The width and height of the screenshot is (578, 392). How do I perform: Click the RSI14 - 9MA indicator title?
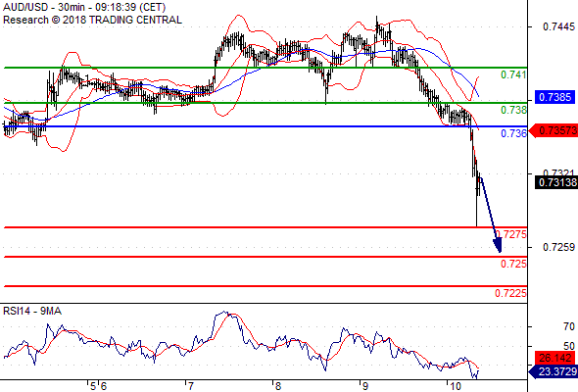tap(32, 312)
